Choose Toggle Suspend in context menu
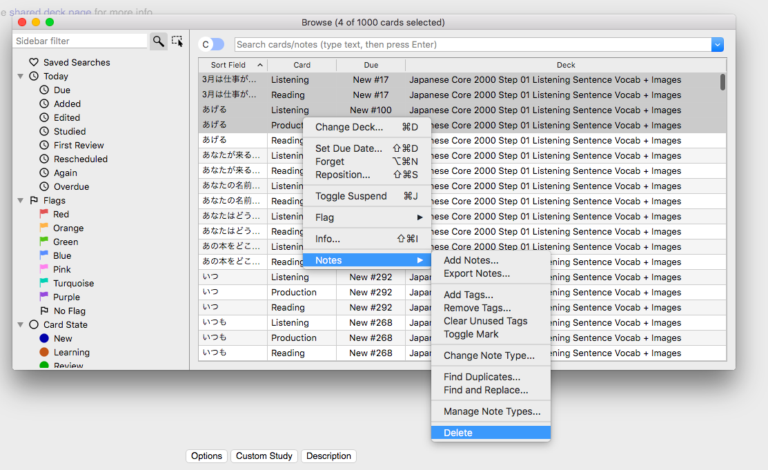Image resolution: width=768 pixels, height=470 pixels. click(352, 196)
